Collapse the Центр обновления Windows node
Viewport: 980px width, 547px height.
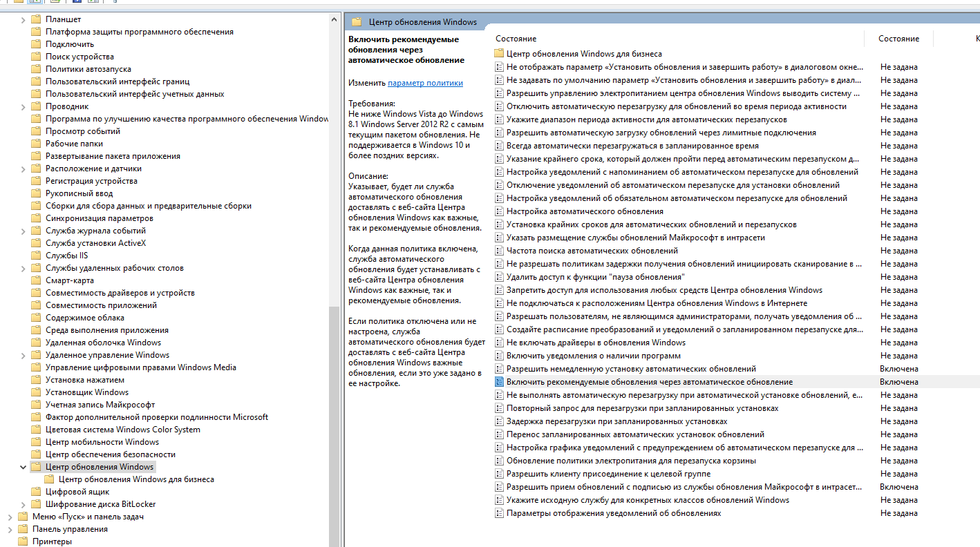(x=23, y=467)
